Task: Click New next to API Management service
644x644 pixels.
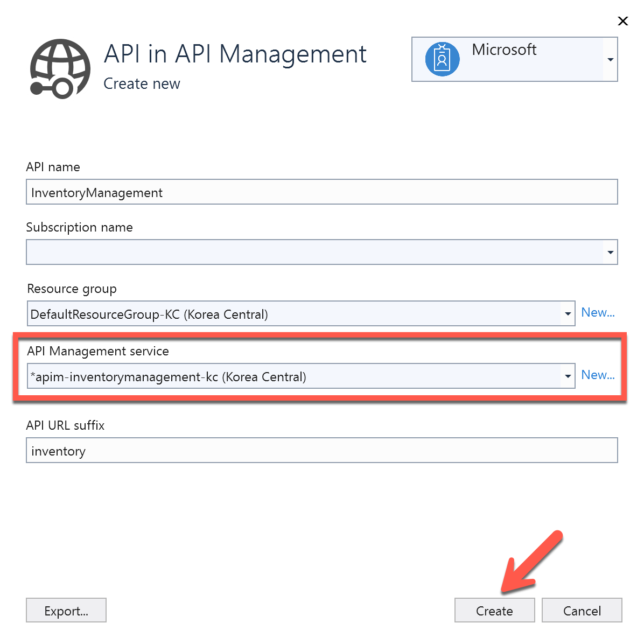Action: pyautogui.click(x=598, y=375)
